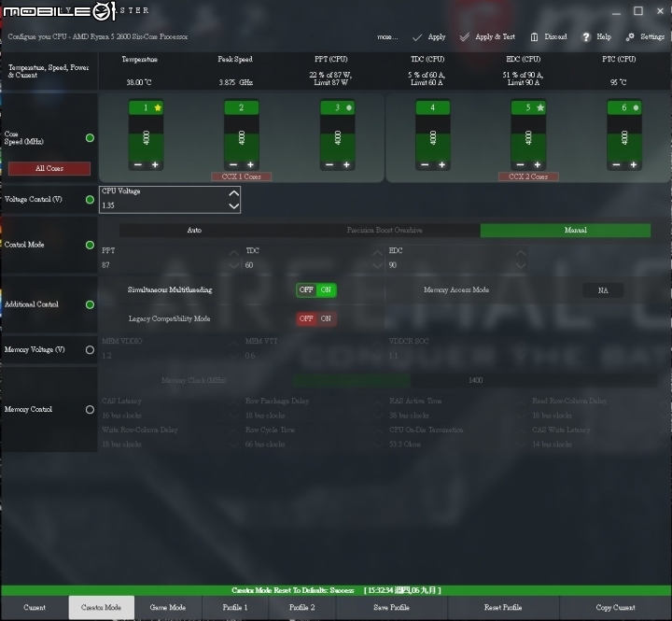Toggle Core Speed enable indicator

(x=90, y=137)
